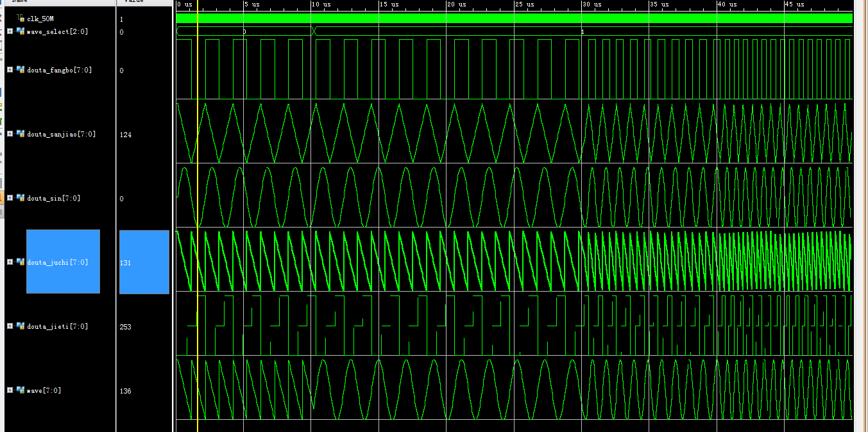Image resolution: width=868 pixels, height=432 pixels.
Task: Click the clock icon beside clk_50M
Action: coord(20,19)
